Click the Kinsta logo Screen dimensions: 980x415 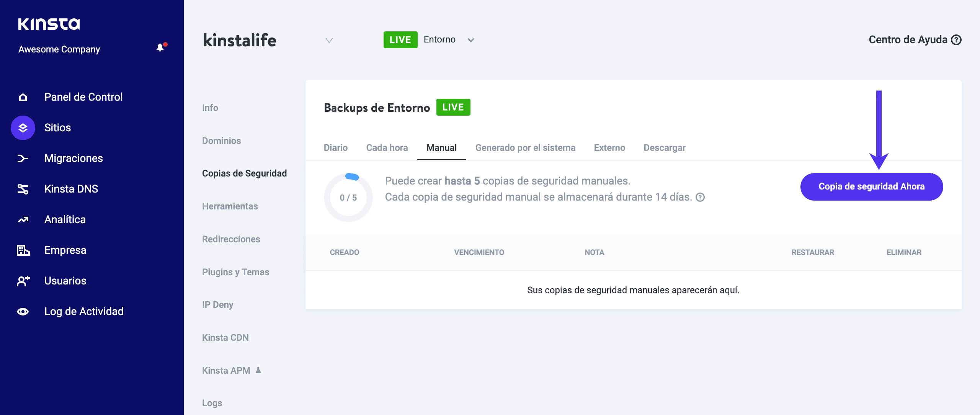[49, 24]
